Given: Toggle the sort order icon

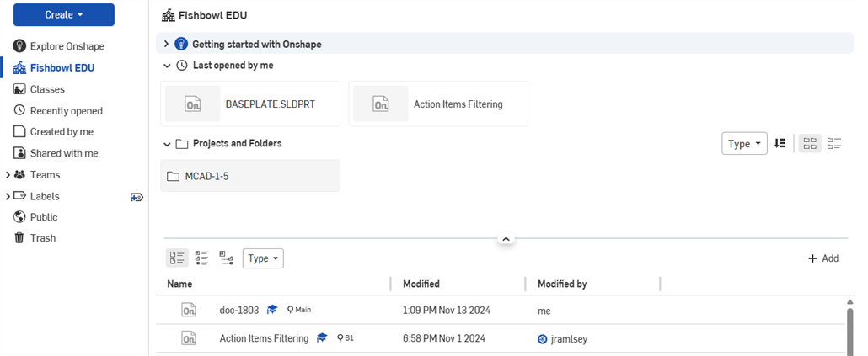Looking at the screenshot, I should click(x=780, y=144).
